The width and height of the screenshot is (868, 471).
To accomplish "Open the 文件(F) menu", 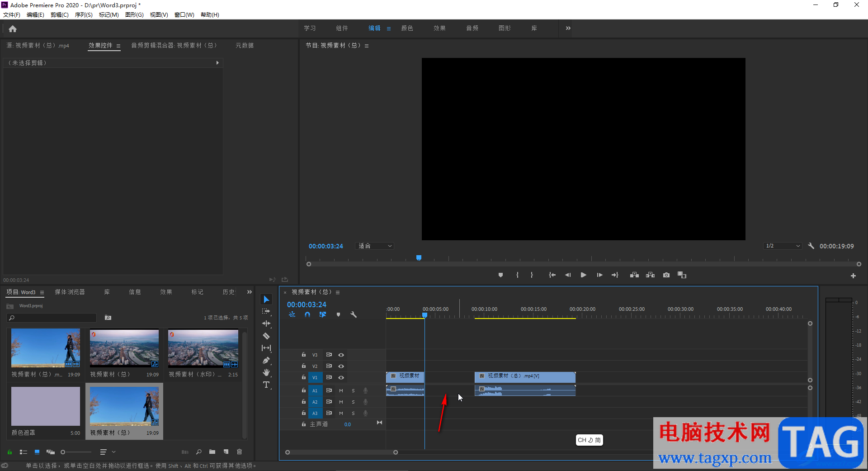I will tap(12, 15).
